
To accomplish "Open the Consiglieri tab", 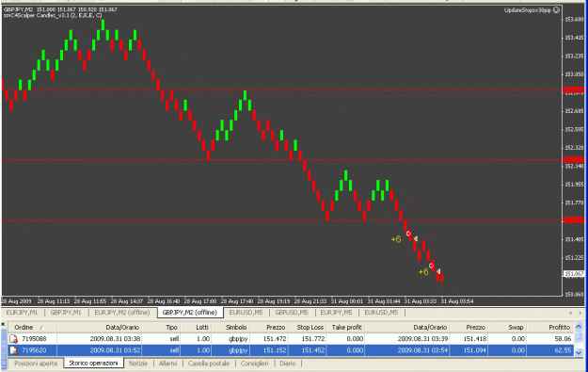I will [x=254, y=364].
